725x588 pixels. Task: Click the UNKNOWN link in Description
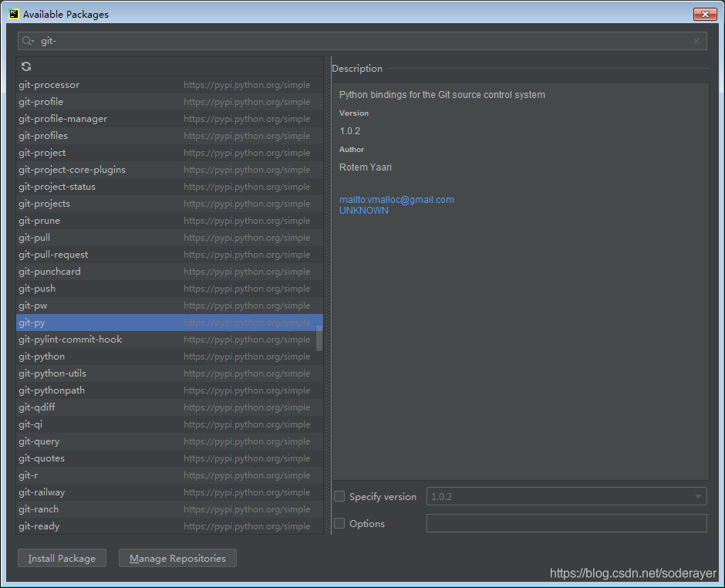pos(363,210)
